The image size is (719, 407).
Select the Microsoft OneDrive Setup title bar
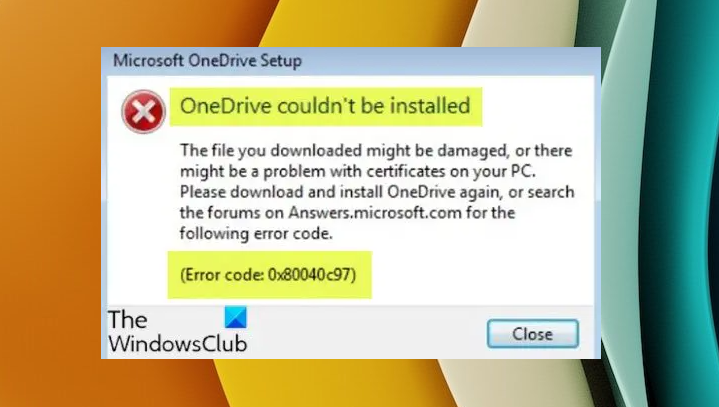click(x=351, y=60)
